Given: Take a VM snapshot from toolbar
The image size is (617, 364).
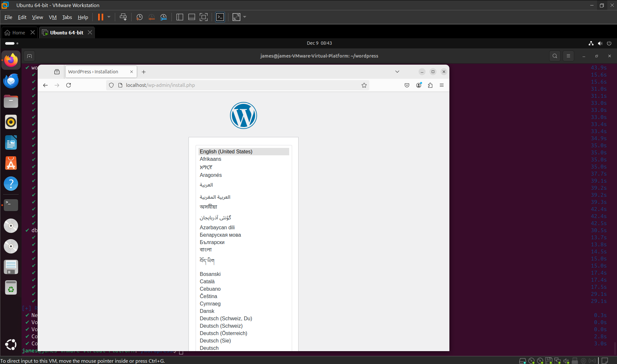Looking at the screenshot, I should point(139,17).
